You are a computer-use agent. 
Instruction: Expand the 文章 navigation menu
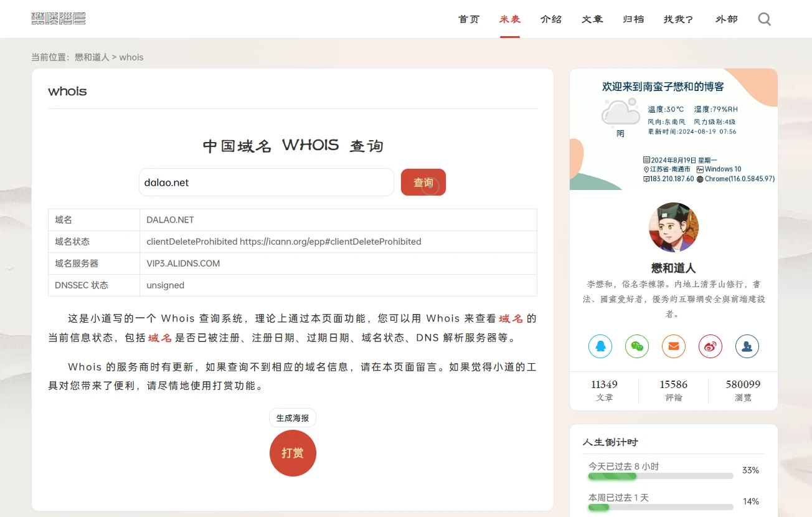(x=592, y=19)
